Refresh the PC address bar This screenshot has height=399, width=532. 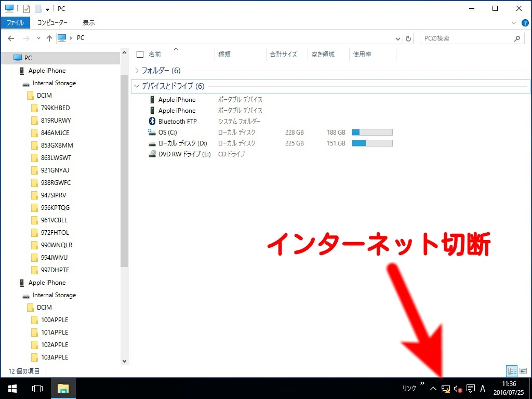[408, 38]
